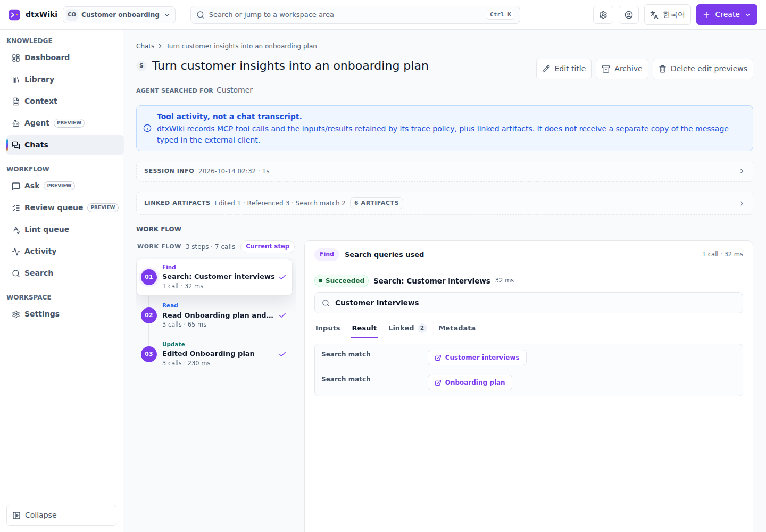Click Delete edit previews button
Screen dimensions: 766x532
coord(703,69)
